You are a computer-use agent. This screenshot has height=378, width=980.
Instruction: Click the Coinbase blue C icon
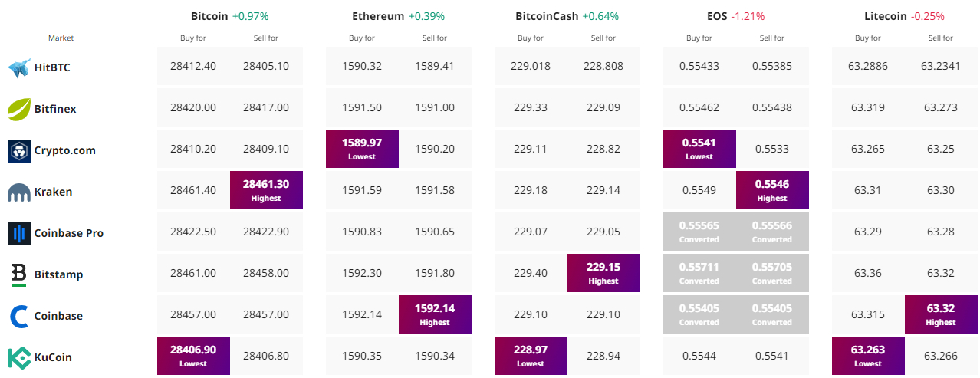[x=18, y=316]
